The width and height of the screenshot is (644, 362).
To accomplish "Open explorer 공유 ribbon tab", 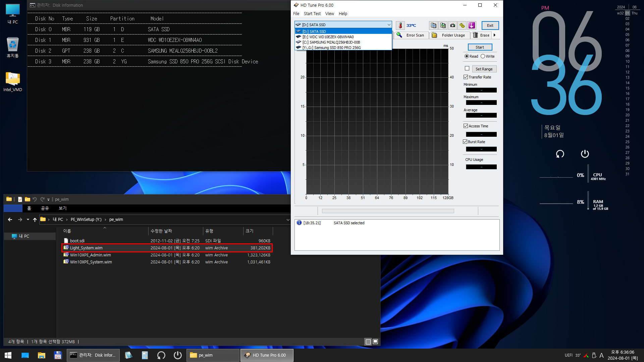I will click(45, 208).
